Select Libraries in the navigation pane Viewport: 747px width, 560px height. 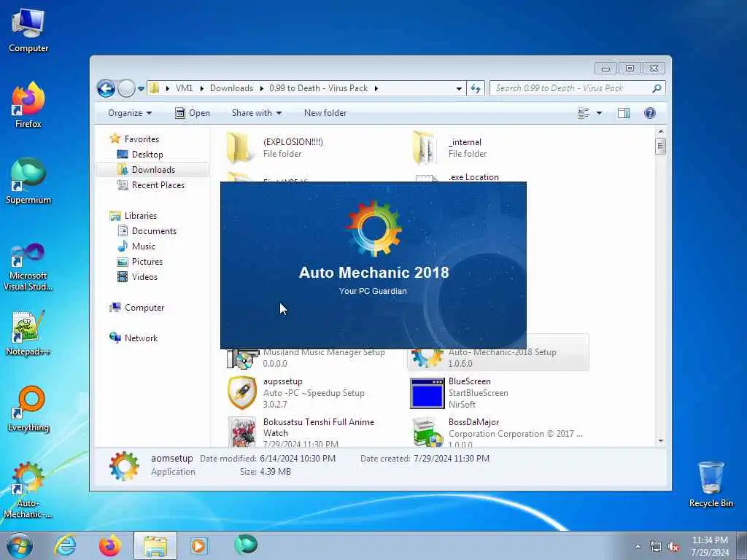141,216
